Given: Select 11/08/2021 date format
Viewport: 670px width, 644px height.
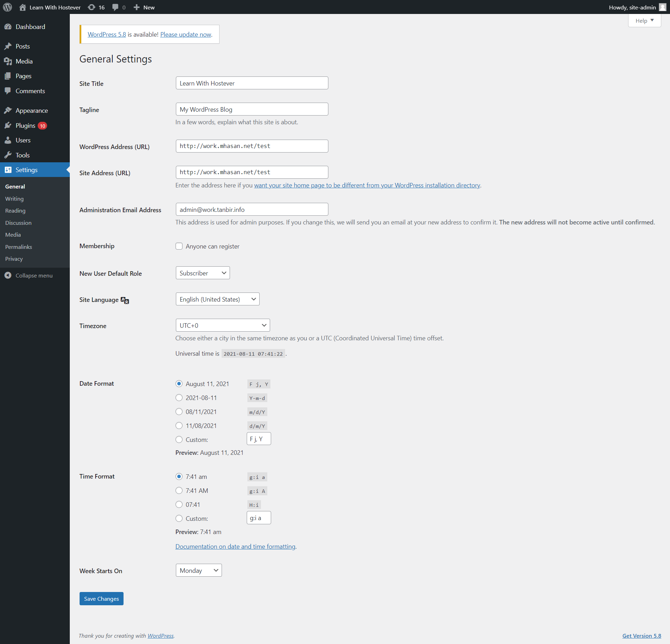Looking at the screenshot, I should coord(179,425).
